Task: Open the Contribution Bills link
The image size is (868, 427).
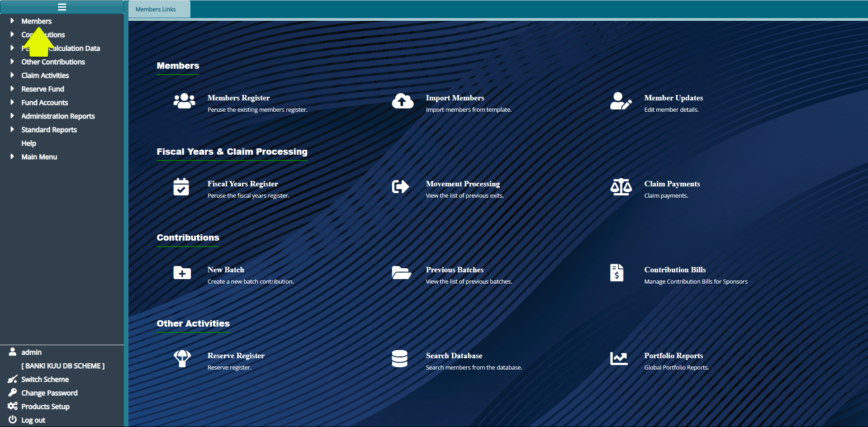Action: coord(674,270)
